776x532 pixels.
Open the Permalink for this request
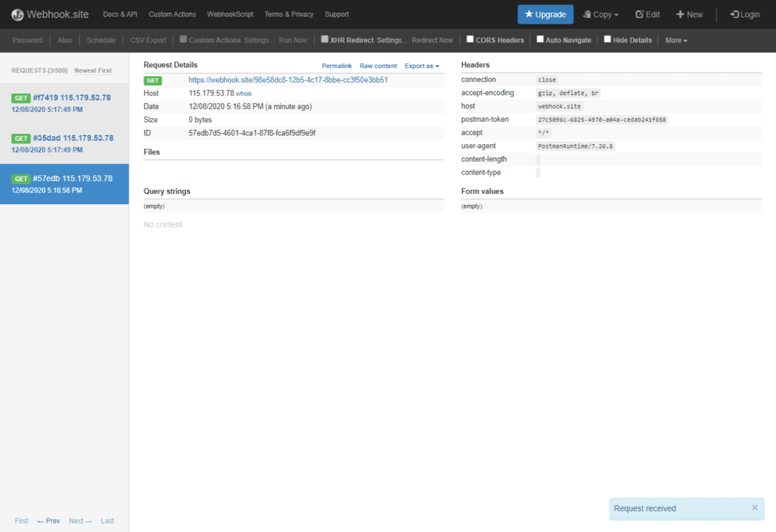click(x=337, y=66)
